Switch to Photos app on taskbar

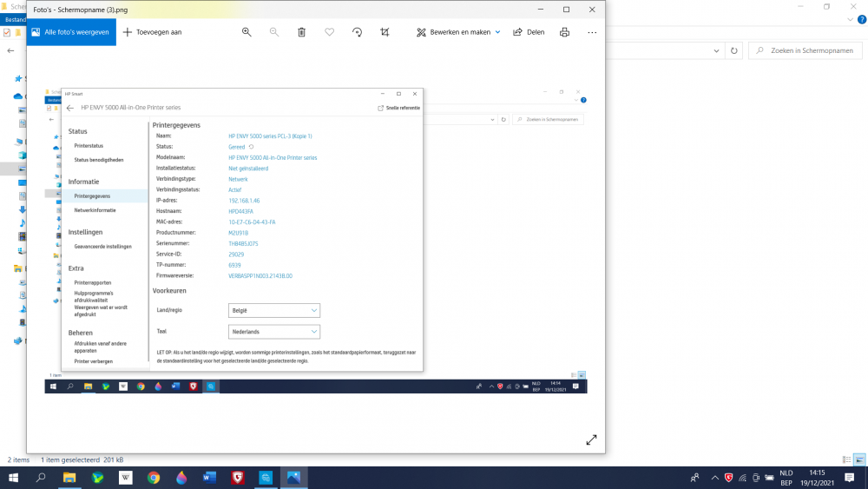coord(294,478)
